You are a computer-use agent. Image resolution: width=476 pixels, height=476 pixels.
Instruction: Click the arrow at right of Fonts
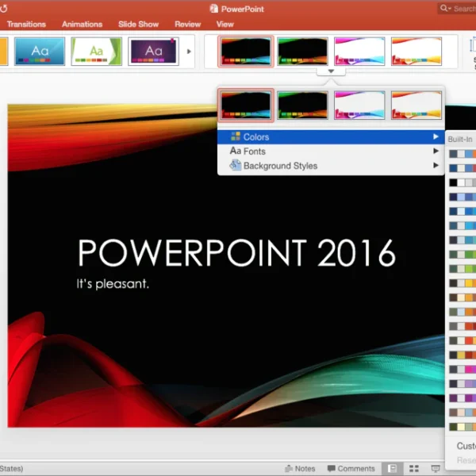[436, 151]
